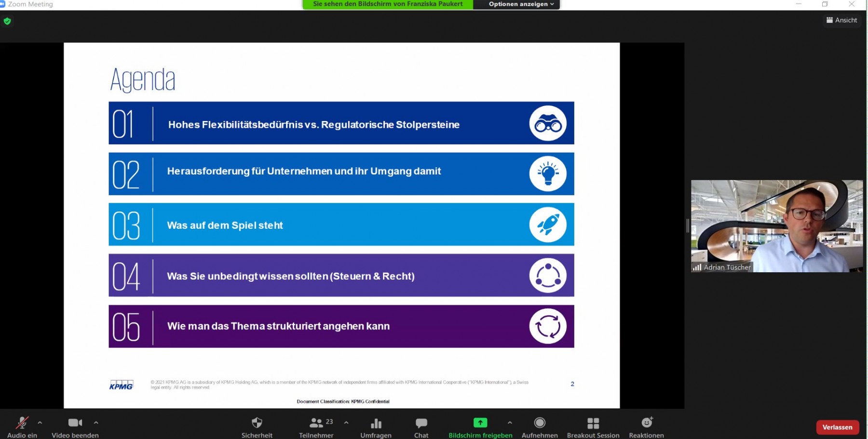Open Umfragen polls icon
868x439 pixels.
click(x=376, y=424)
